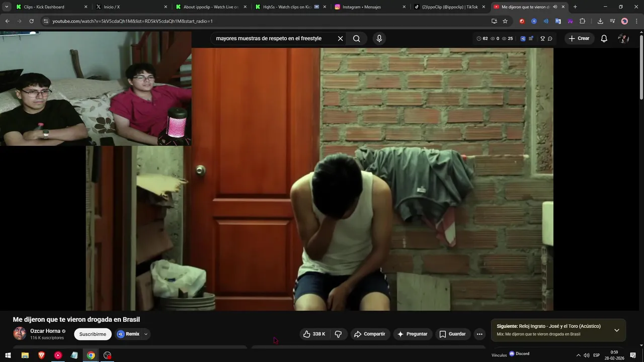This screenshot has height=362, width=644.
Task: Expand the Siguiente mix playlist panel
Action: point(616,330)
